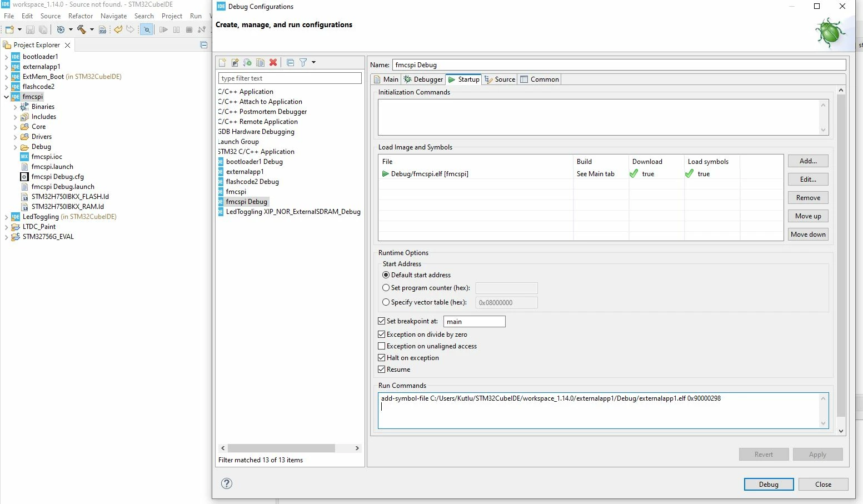Switch to the Debugger tab

coord(423,79)
